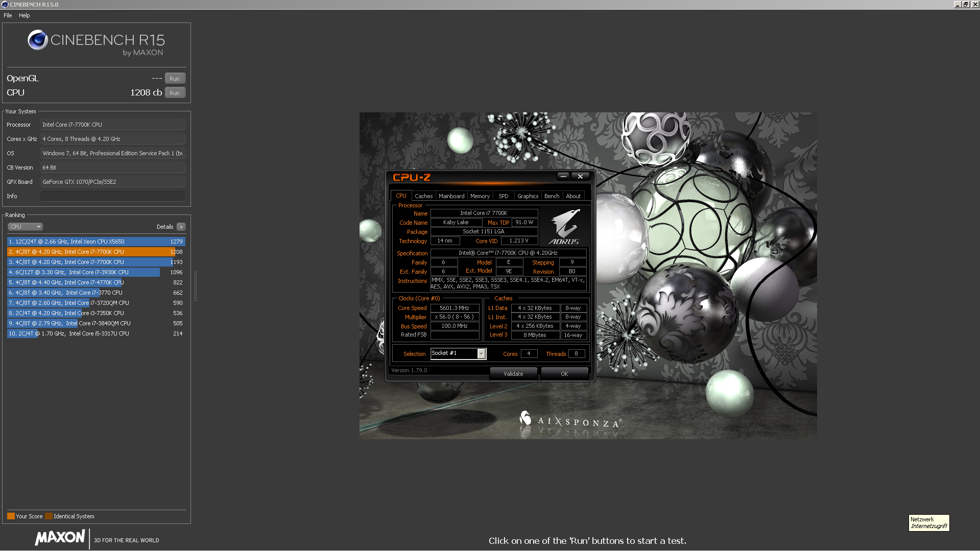Screen dimensions: 980x551
Task: Open the CPU ranking dropdown
Action: pyautogui.click(x=25, y=227)
